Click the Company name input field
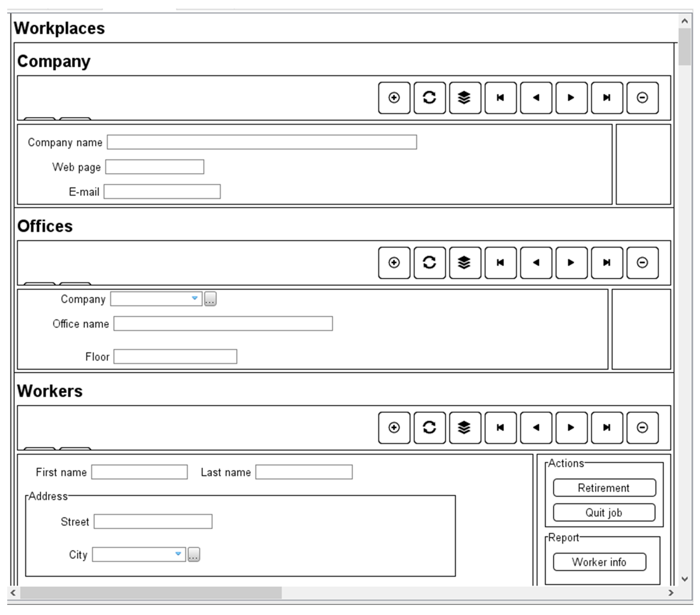This screenshot has width=700, height=615. point(262,142)
